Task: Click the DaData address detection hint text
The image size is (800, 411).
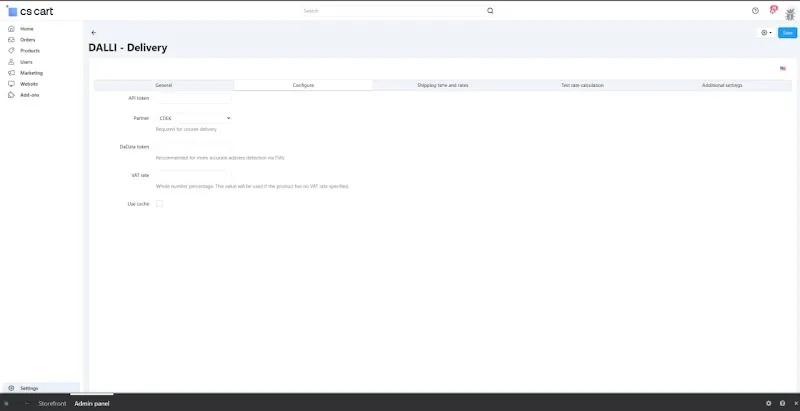Action: pyautogui.click(x=220, y=158)
